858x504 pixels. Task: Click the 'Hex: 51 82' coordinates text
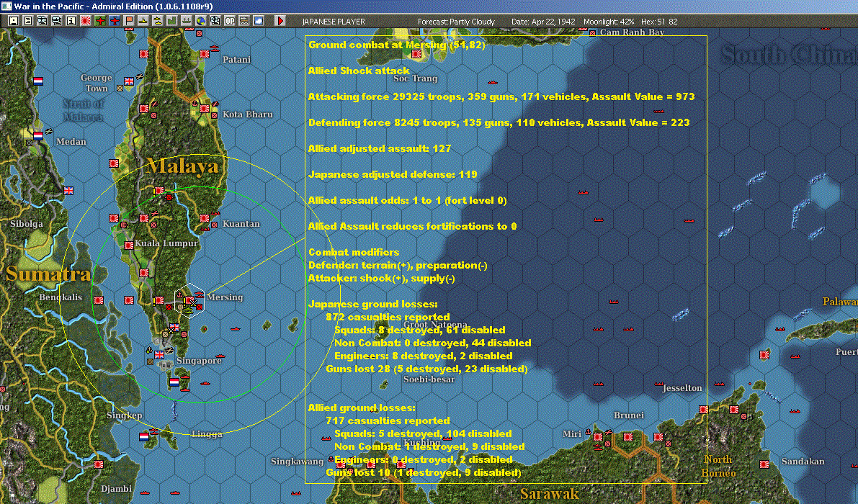tap(659, 22)
